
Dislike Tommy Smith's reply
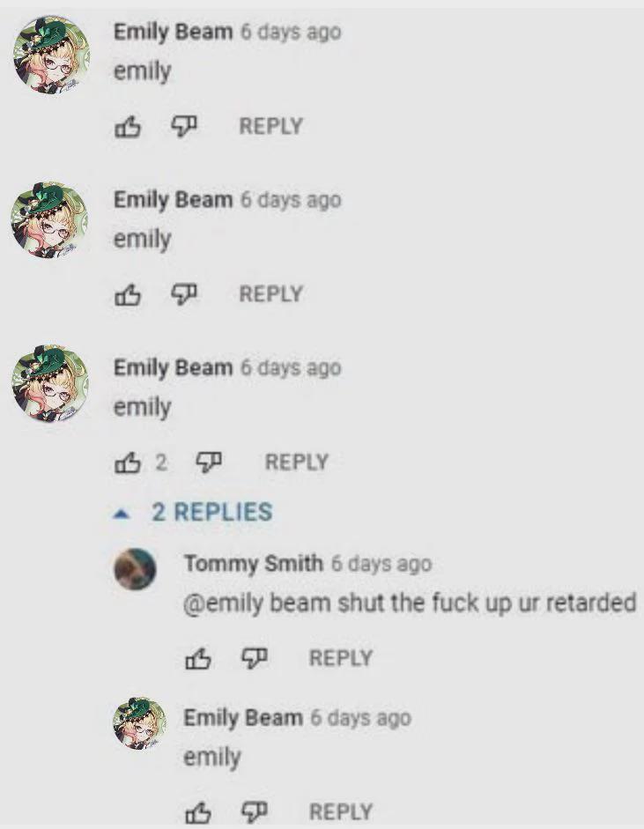(x=255, y=659)
